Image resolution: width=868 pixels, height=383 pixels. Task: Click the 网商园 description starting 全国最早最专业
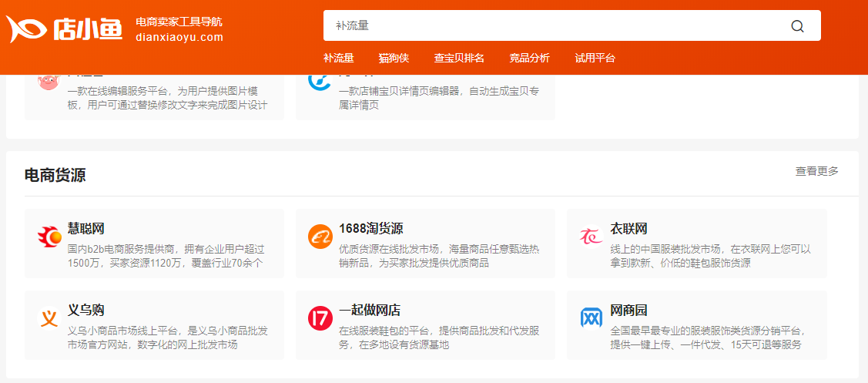click(x=708, y=338)
